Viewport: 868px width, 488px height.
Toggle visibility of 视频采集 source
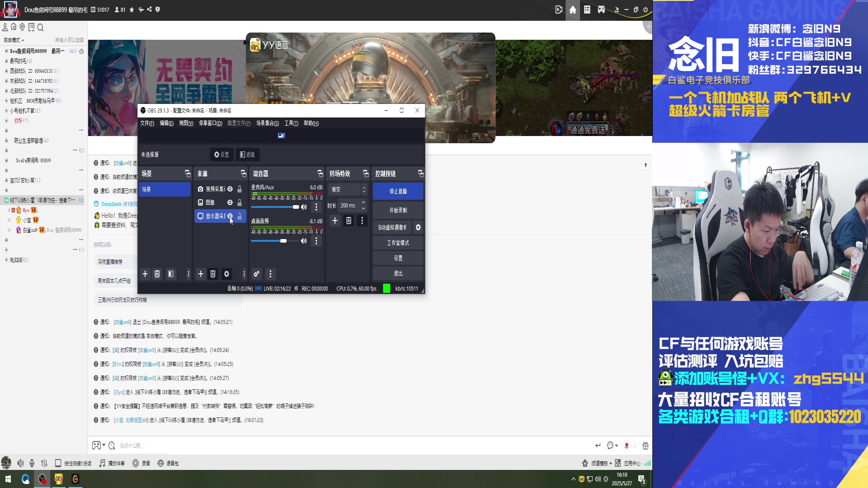(x=230, y=189)
